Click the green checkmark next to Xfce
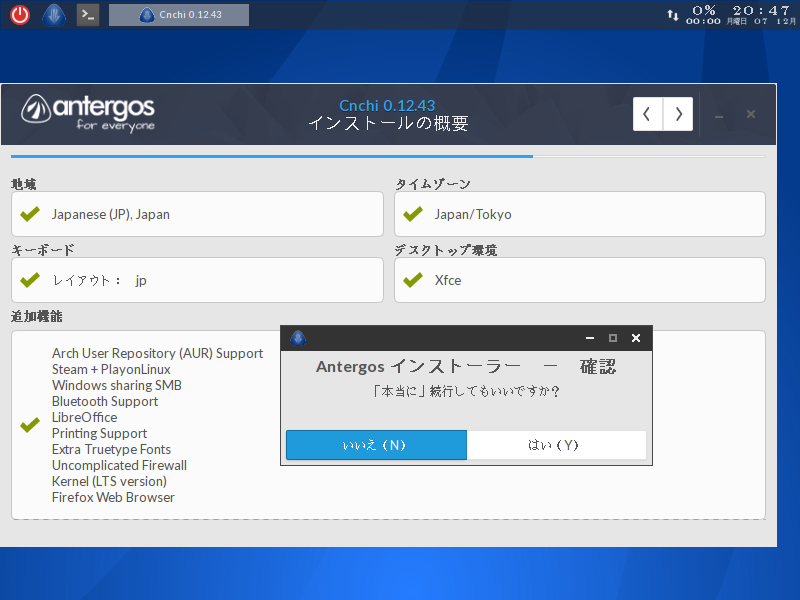 pyautogui.click(x=412, y=280)
